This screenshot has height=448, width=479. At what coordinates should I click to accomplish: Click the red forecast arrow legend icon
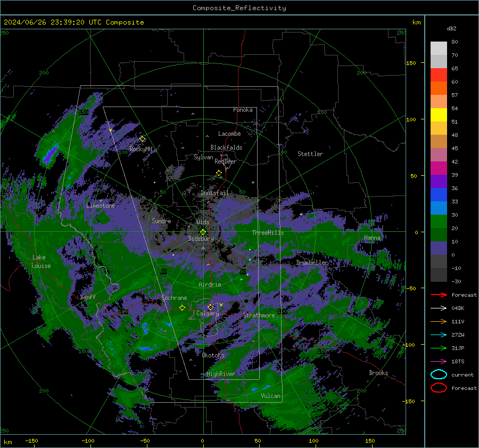point(439,295)
